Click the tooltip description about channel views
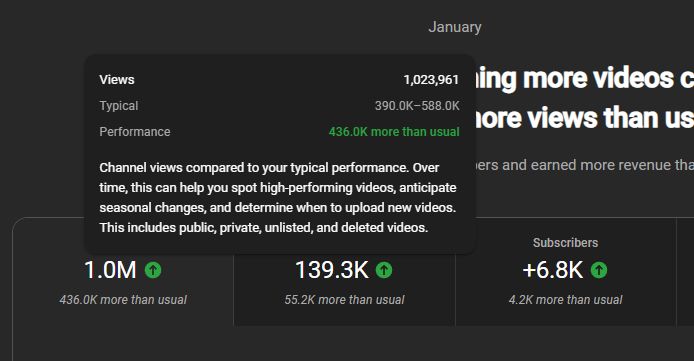This screenshot has height=361, width=694. (x=278, y=197)
